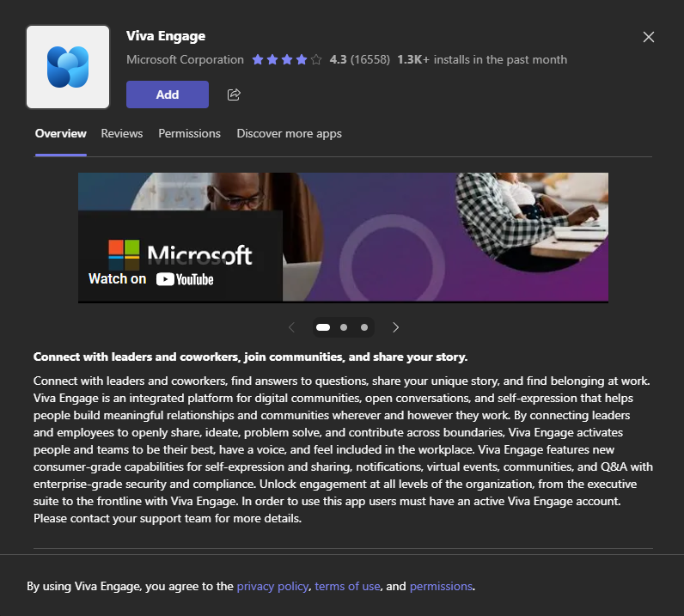Add the Viva Engage app

(168, 95)
